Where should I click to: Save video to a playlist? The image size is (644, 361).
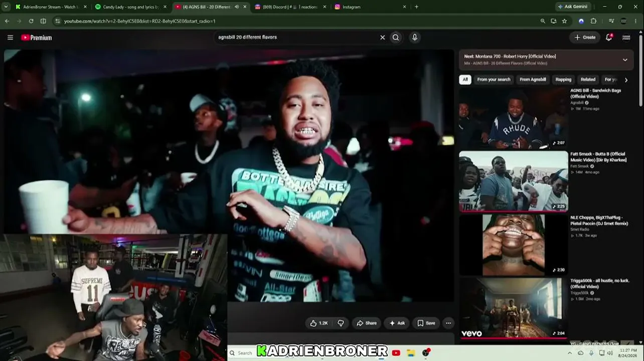tap(426, 323)
